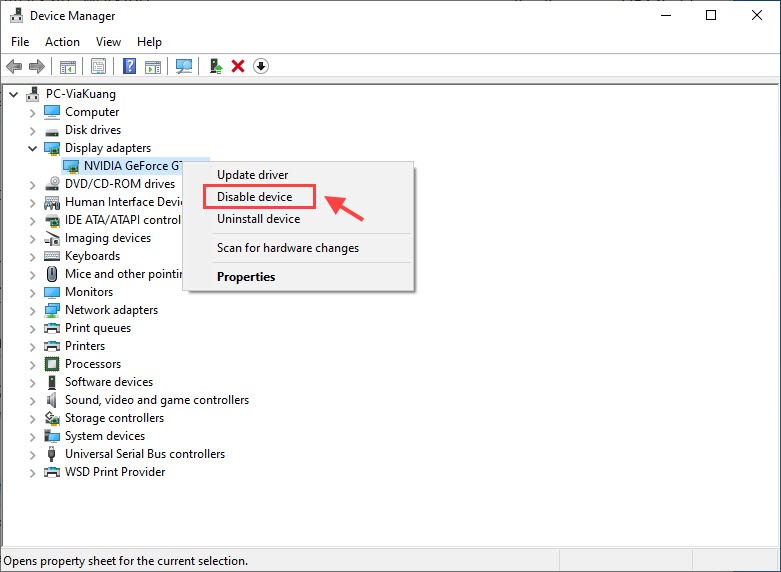
Task: Select the WSD Print Provider label
Action: click(115, 472)
